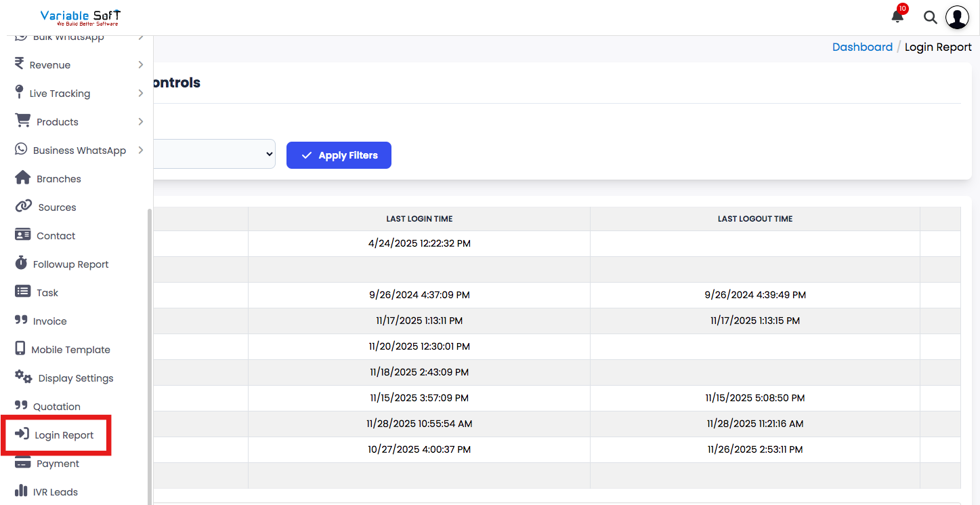
Task: Open the Login Report menu item
Action: click(x=64, y=435)
